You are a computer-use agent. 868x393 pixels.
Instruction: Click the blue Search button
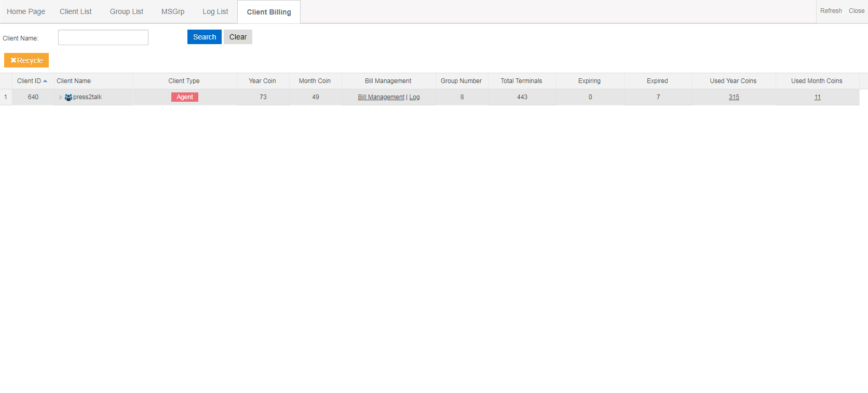[205, 37]
